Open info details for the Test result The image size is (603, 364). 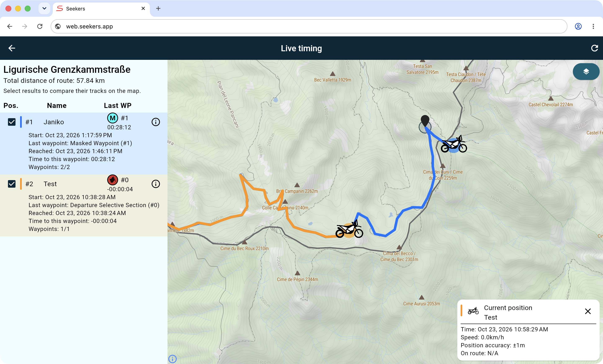156,184
